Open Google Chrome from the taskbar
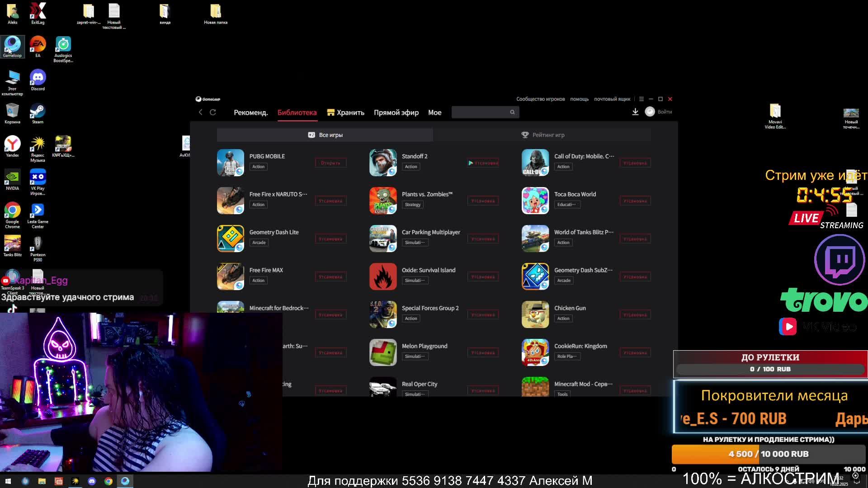 click(108, 481)
